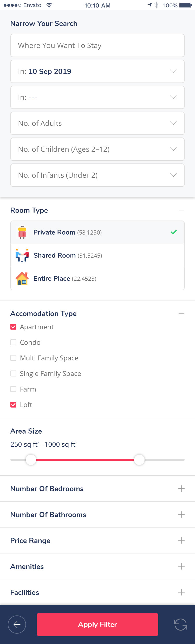Uncheck the Apartment accommodation type

coord(13,327)
